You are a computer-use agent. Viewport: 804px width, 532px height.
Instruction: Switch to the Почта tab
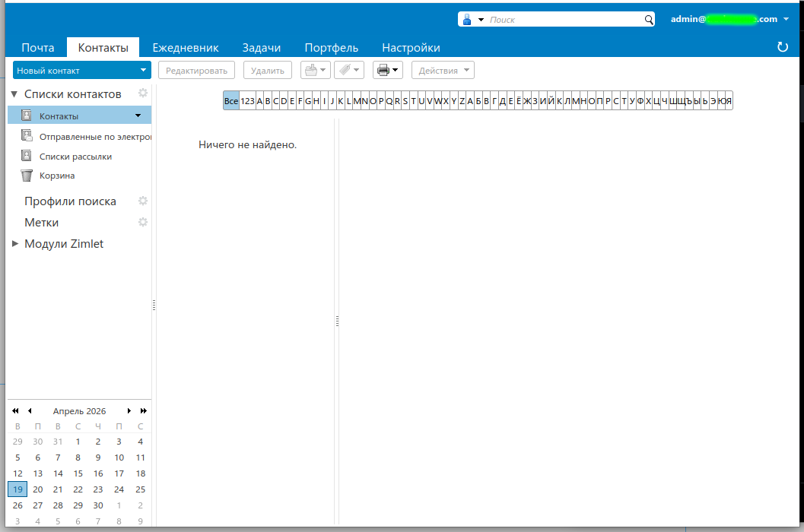coord(38,47)
